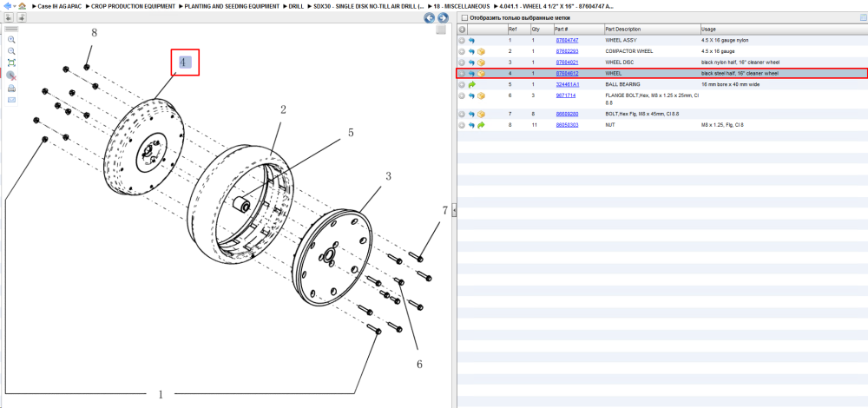
Task: Sort by the Ref column header
Action: tap(518, 29)
